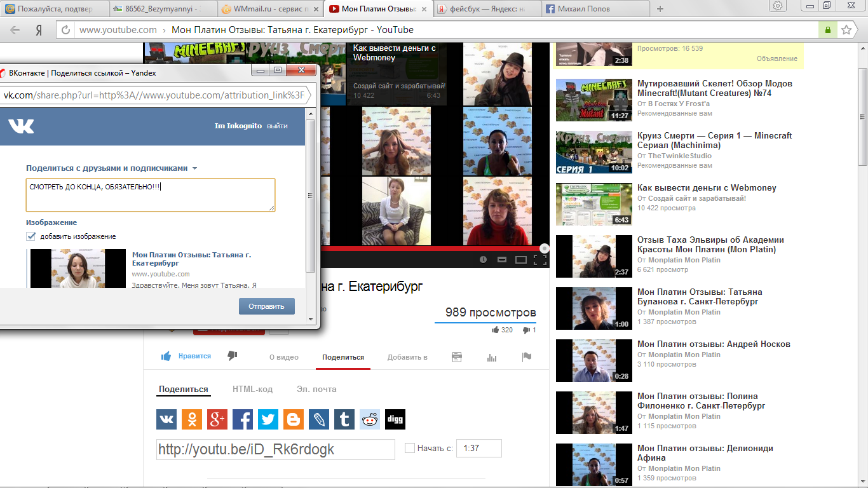
Task: Click 'От Monplatin Mon Platin' under Делиониди Афина
Action: pyautogui.click(x=679, y=468)
